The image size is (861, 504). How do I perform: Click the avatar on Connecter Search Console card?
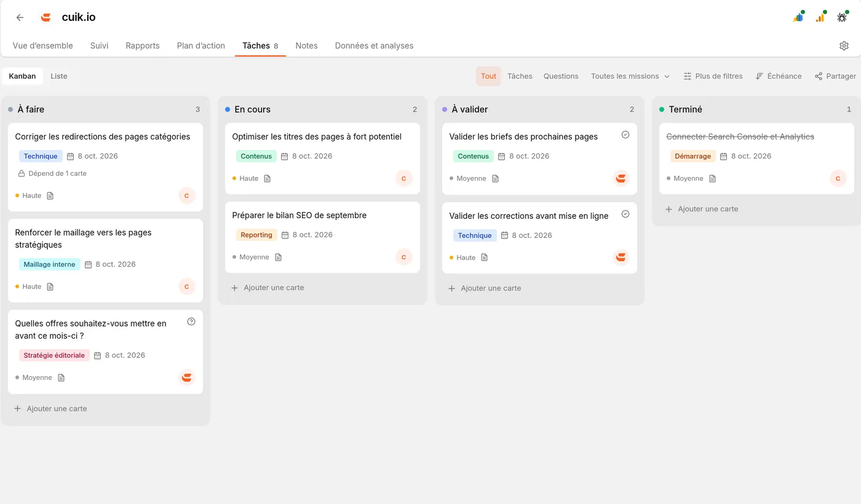(838, 178)
